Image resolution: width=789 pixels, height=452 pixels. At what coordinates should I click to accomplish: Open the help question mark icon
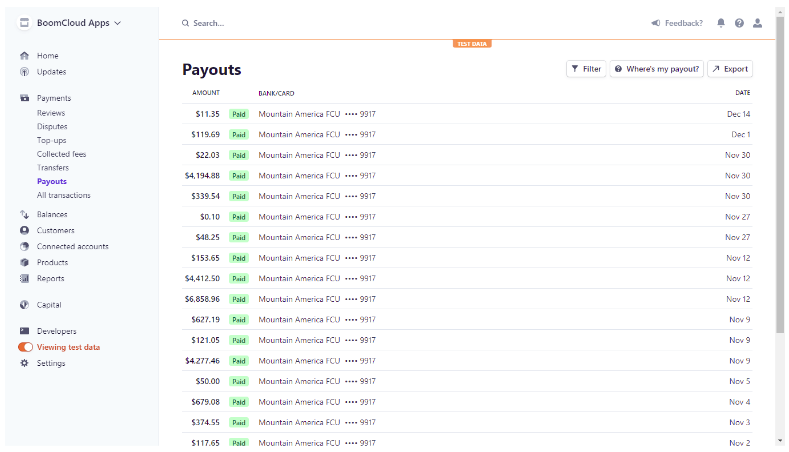tap(739, 23)
